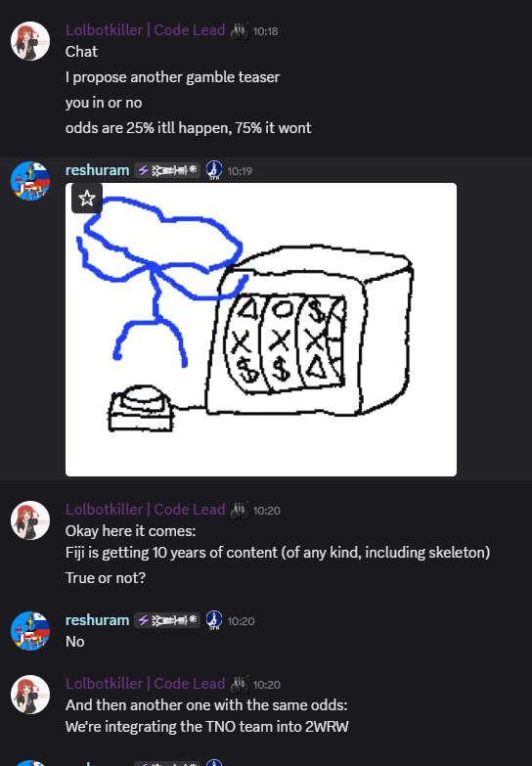Click the role icon above the TNO team message
Screen dimensions: 532x766
coord(239,684)
